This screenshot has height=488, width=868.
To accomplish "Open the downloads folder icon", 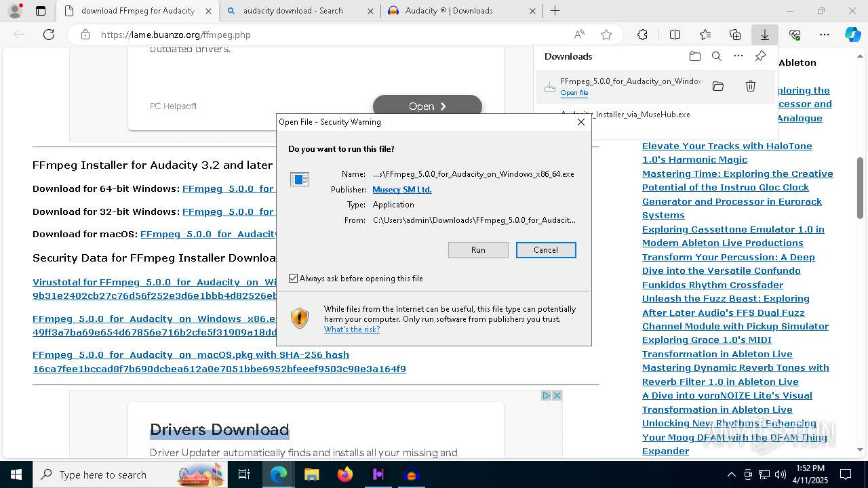I will 695,56.
